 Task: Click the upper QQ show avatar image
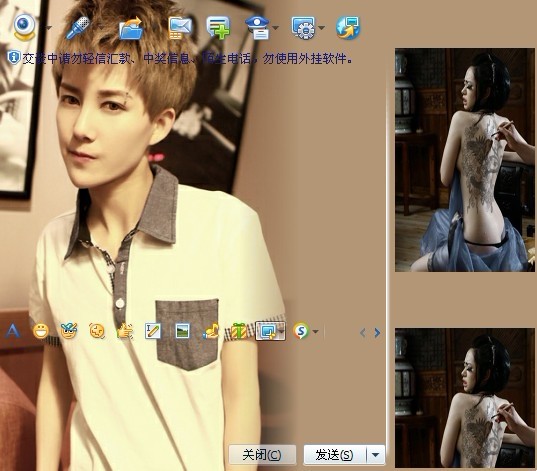465,160
